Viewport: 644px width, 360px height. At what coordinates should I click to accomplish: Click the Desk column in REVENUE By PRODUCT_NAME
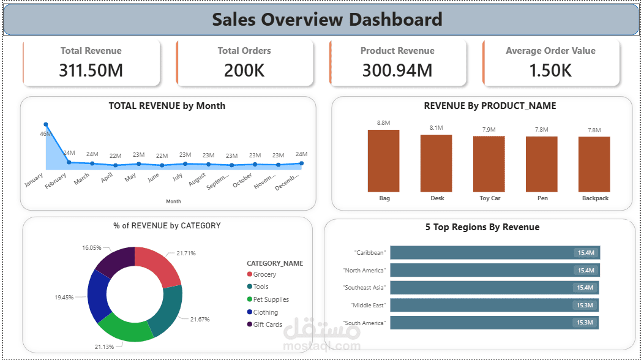[x=436, y=165]
